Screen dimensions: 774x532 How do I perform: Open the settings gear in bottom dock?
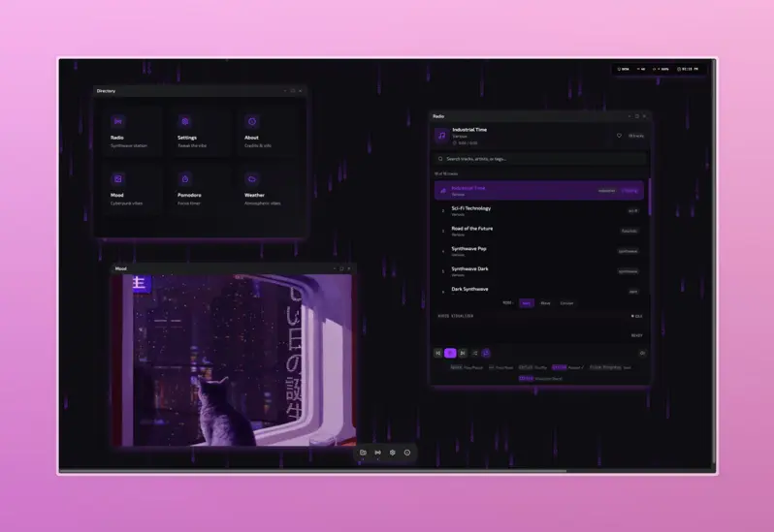pos(393,453)
